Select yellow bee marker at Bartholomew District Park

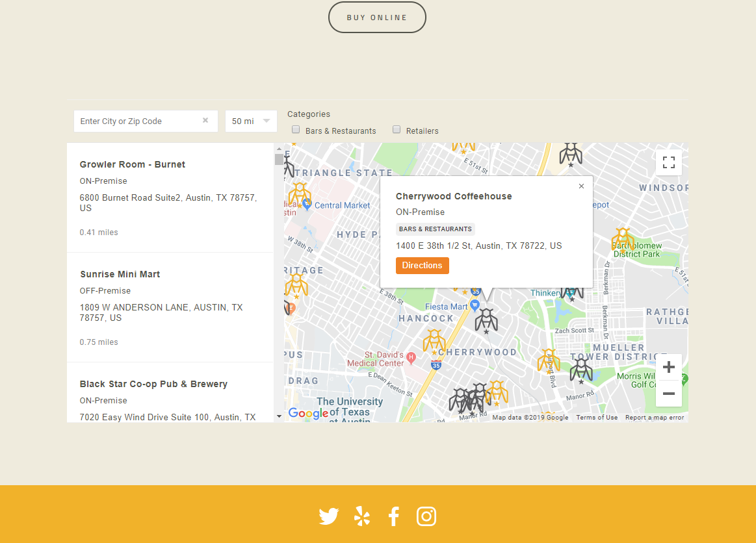[x=623, y=240]
